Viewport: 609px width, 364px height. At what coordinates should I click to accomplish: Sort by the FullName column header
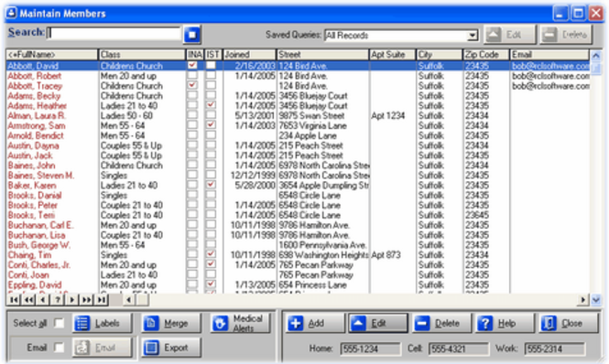[x=51, y=55]
